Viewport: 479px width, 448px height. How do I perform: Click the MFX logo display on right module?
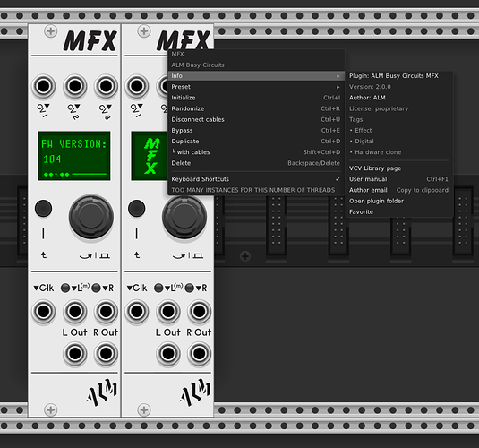tap(150, 156)
